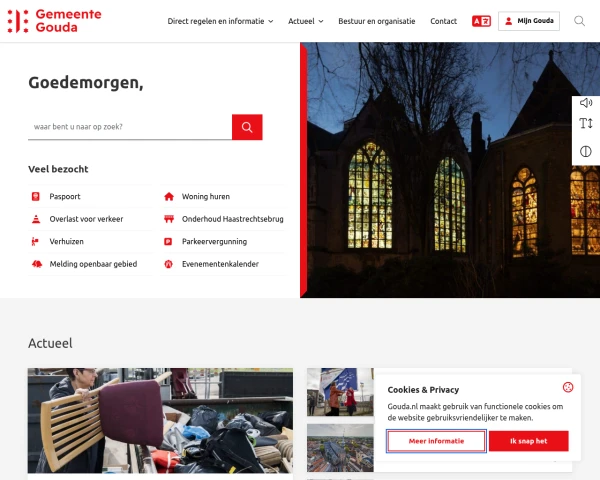600x480 pixels.
Task: Open the news thumbnail with the European flag
Action: [x=340, y=392]
